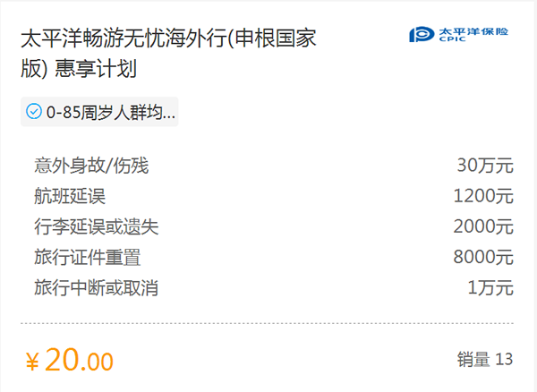537x392 pixels.
Task: Click the dotted divider above the price
Action: coord(267,323)
